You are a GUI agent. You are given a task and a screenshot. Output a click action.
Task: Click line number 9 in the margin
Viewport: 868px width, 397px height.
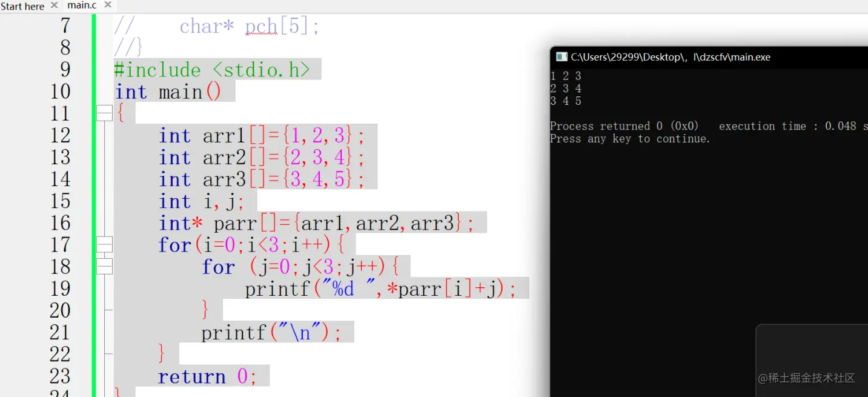click(65, 69)
